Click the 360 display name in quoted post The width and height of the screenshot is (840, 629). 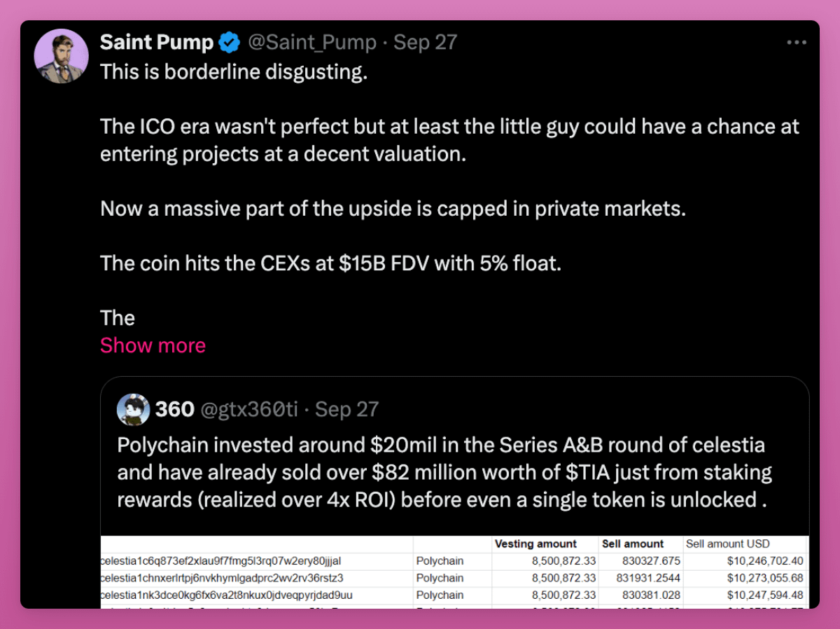click(x=174, y=410)
